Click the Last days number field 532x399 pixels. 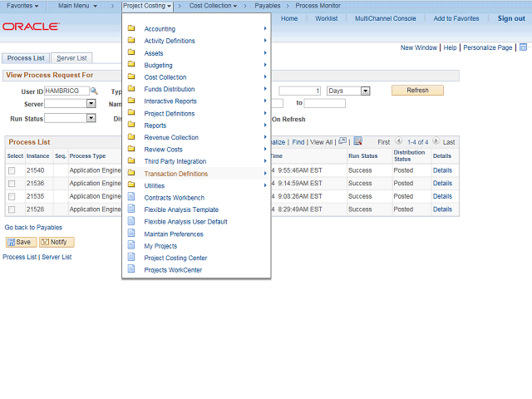pyautogui.click(x=299, y=91)
